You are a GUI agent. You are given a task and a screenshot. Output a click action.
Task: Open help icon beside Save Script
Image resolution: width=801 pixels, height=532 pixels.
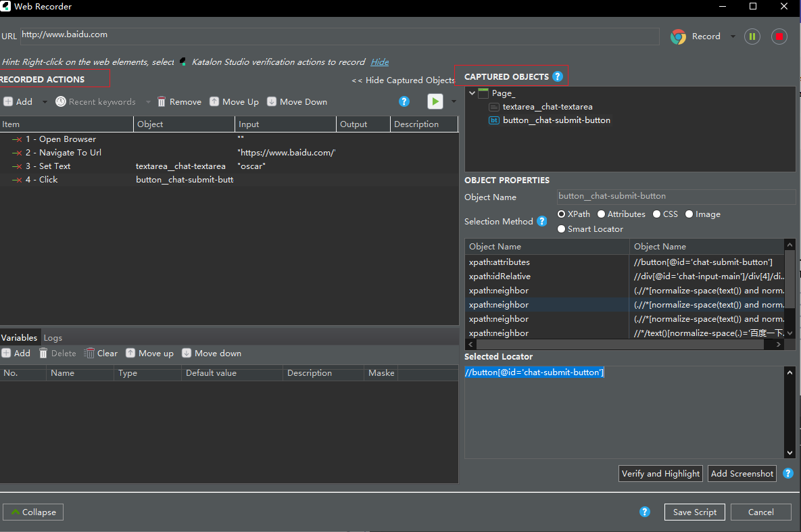[x=645, y=512]
